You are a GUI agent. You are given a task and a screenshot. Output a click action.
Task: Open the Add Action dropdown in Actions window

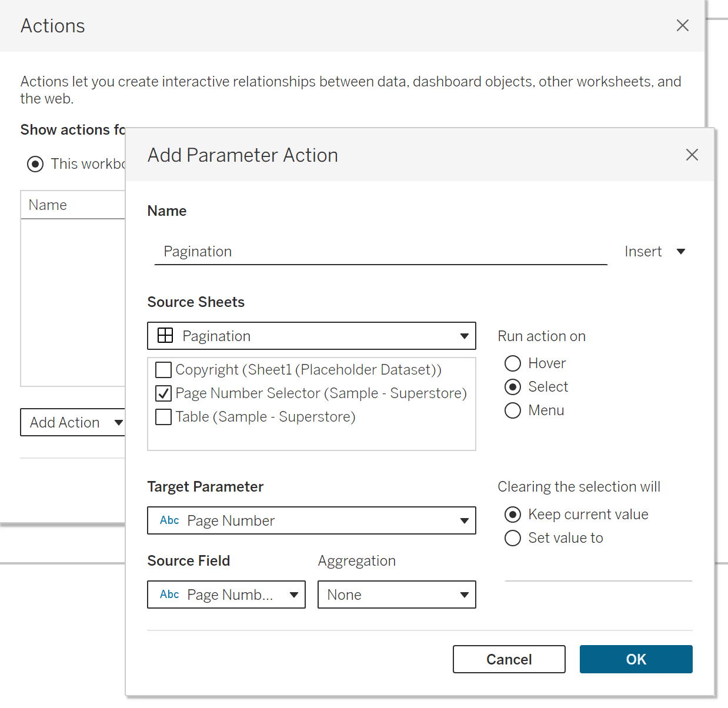73,422
